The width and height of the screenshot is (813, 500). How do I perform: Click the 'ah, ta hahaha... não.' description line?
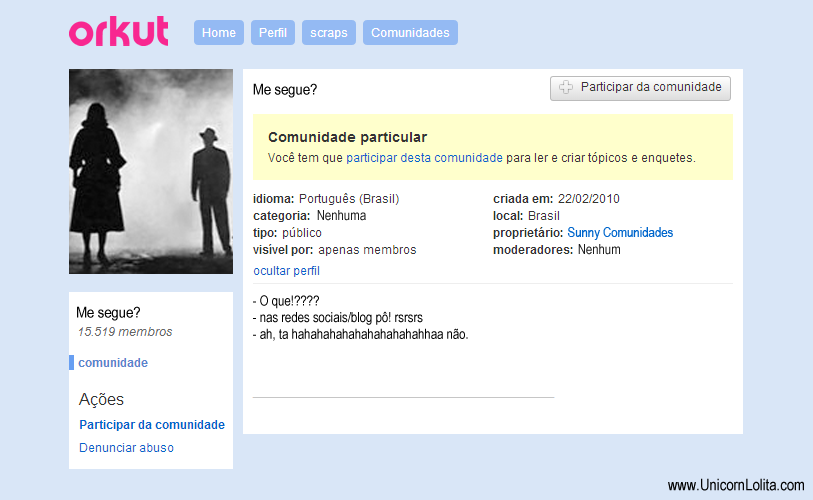tap(360, 335)
